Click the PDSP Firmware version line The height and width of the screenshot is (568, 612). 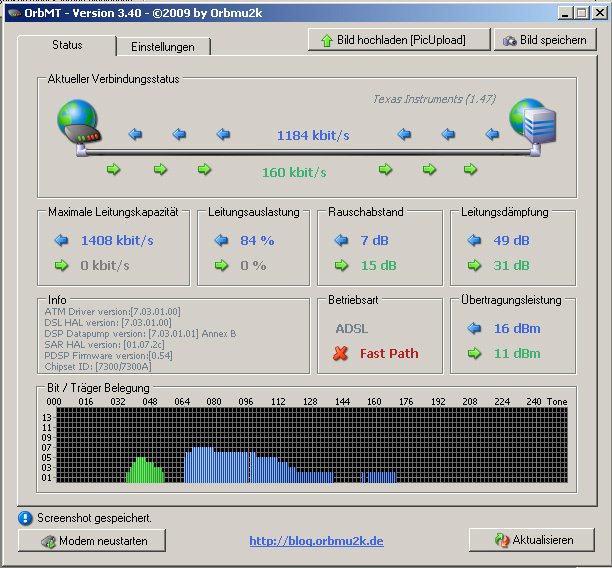pos(108,355)
